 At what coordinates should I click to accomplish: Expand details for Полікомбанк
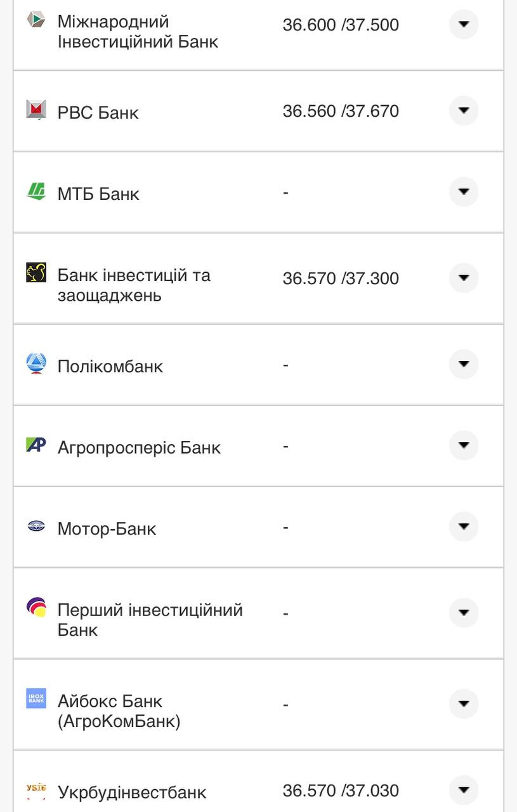464,364
